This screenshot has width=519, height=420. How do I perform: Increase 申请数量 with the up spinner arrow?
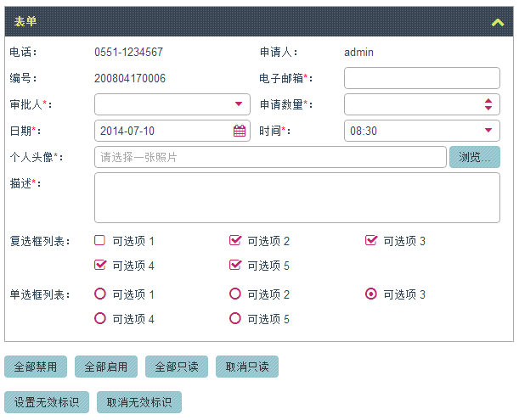488,101
